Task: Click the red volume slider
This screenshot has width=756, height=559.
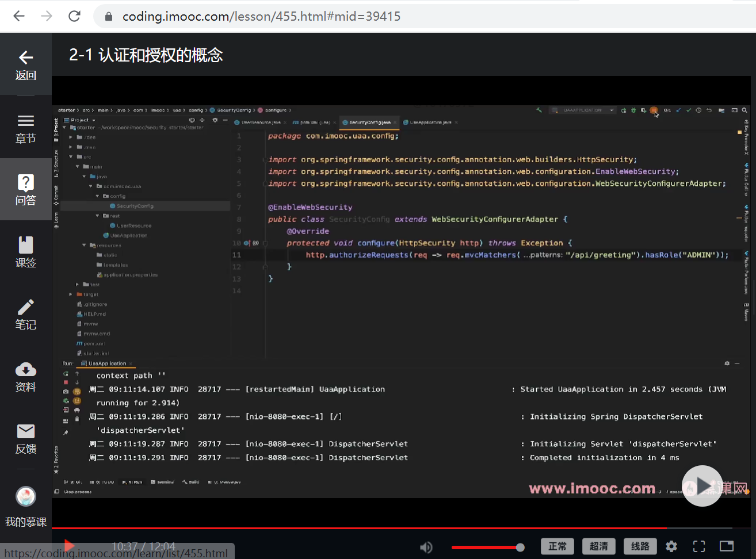Action: tap(486, 547)
